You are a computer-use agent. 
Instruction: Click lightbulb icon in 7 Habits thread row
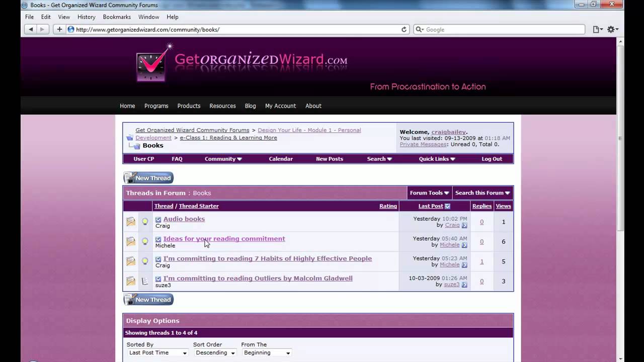pyautogui.click(x=145, y=261)
